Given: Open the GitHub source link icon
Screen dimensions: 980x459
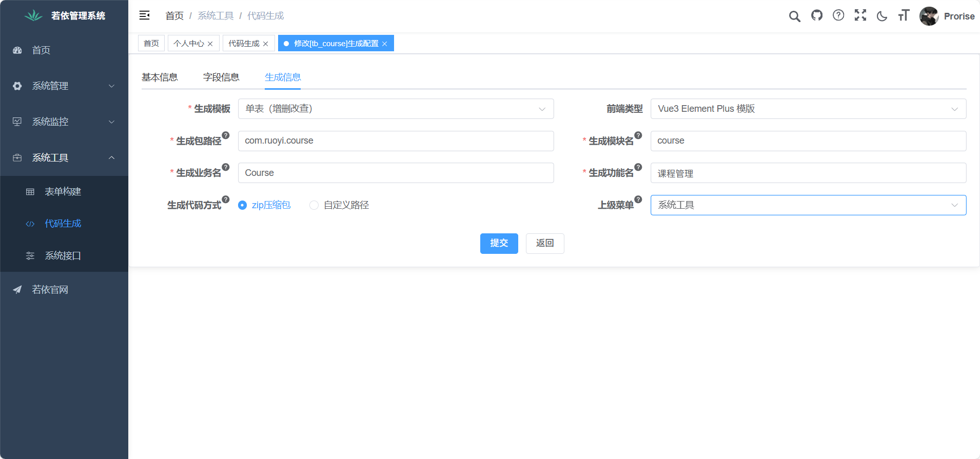Looking at the screenshot, I should point(816,16).
